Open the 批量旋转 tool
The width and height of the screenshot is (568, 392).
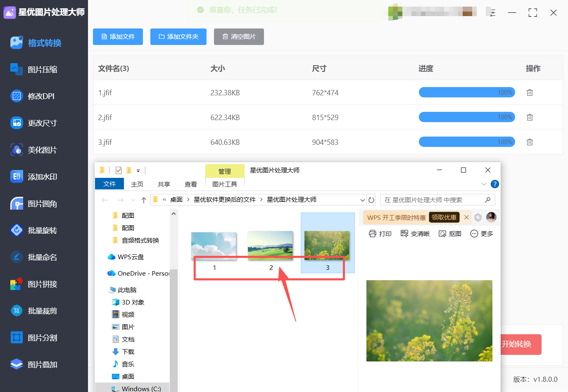[34, 230]
